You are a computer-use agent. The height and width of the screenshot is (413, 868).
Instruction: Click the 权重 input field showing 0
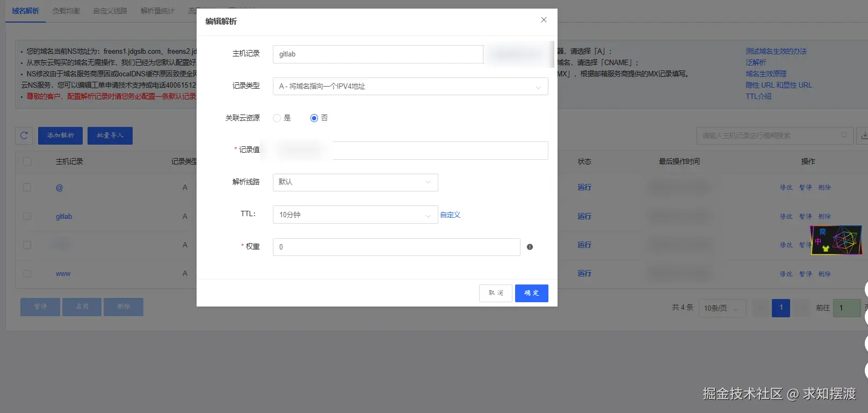tap(396, 247)
